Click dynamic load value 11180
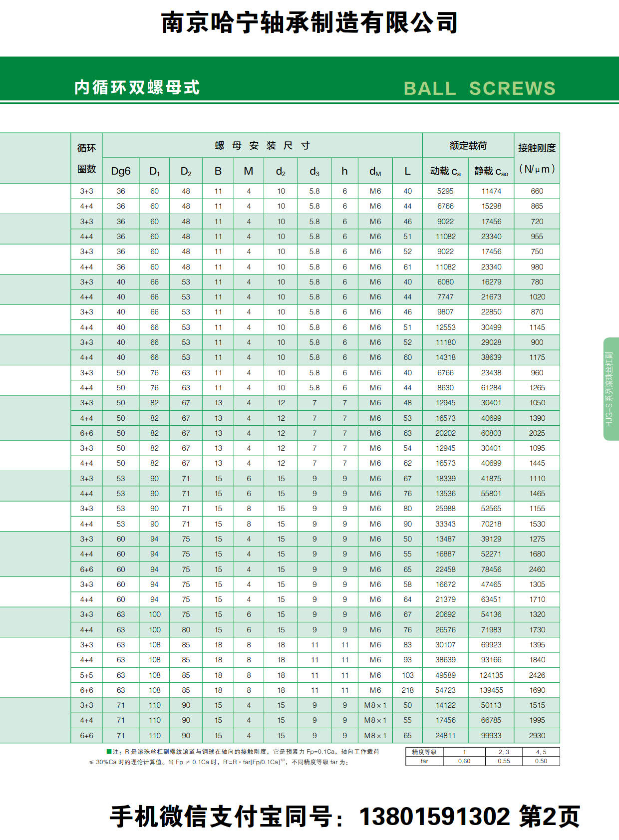The width and height of the screenshot is (619, 840). coord(445,342)
